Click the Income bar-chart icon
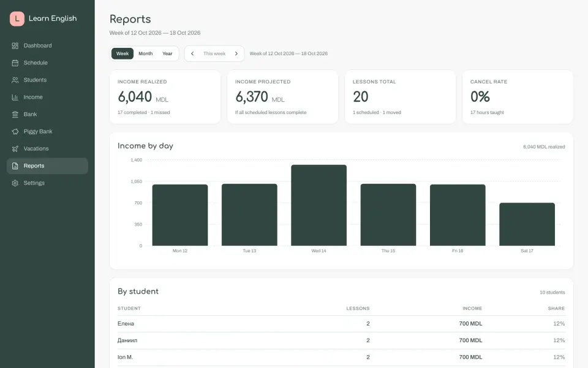This screenshot has width=588, height=368. click(15, 98)
